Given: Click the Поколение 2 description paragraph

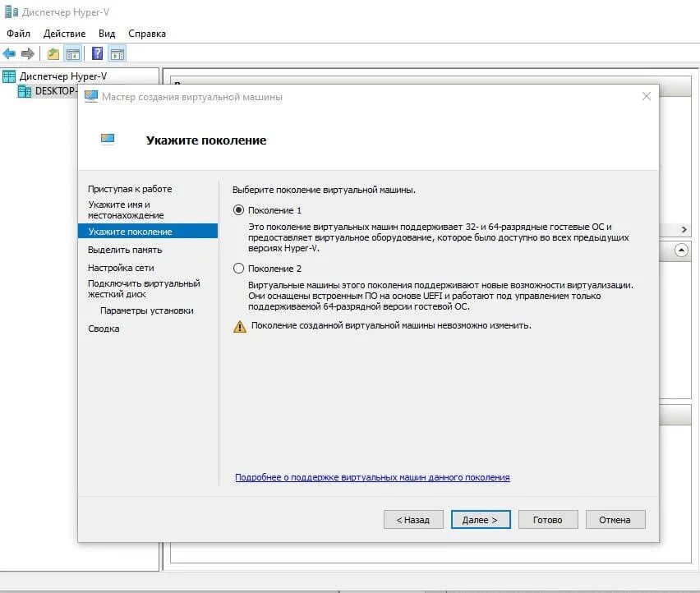Looking at the screenshot, I should (x=440, y=296).
